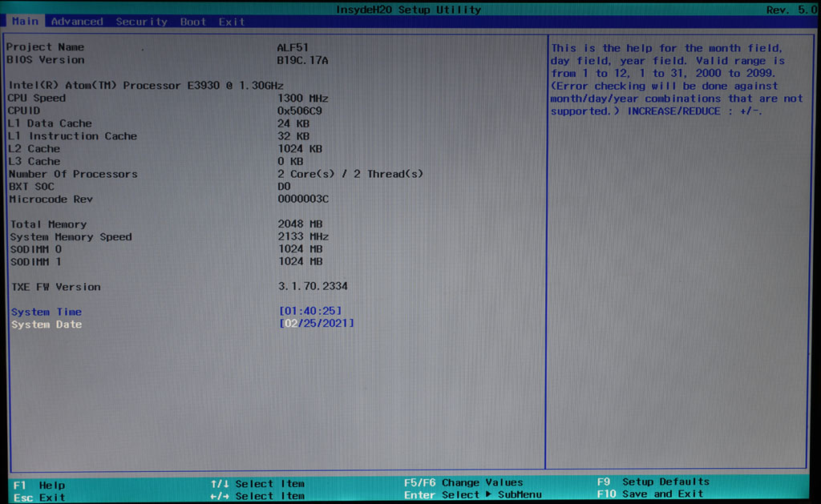Viewport: 821px width, 504px height.
Task: Click the F1 Help hint
Action: tap(39, 485)
